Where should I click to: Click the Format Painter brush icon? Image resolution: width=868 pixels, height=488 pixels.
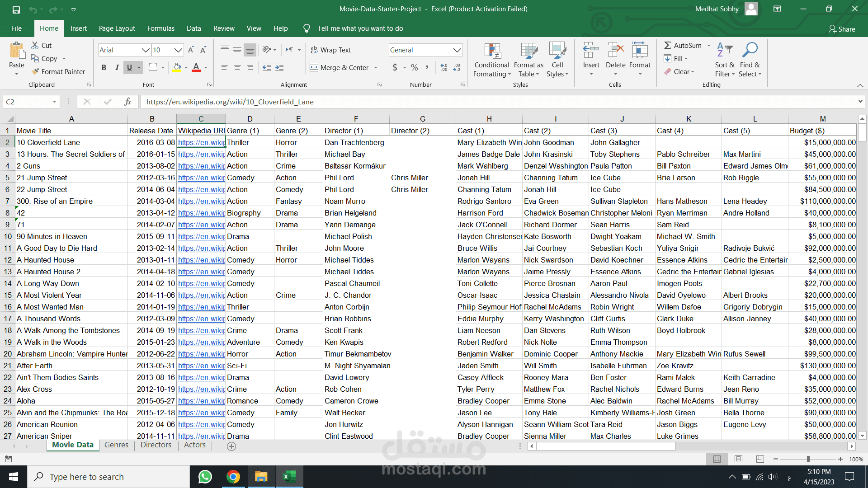pos(36,71)
